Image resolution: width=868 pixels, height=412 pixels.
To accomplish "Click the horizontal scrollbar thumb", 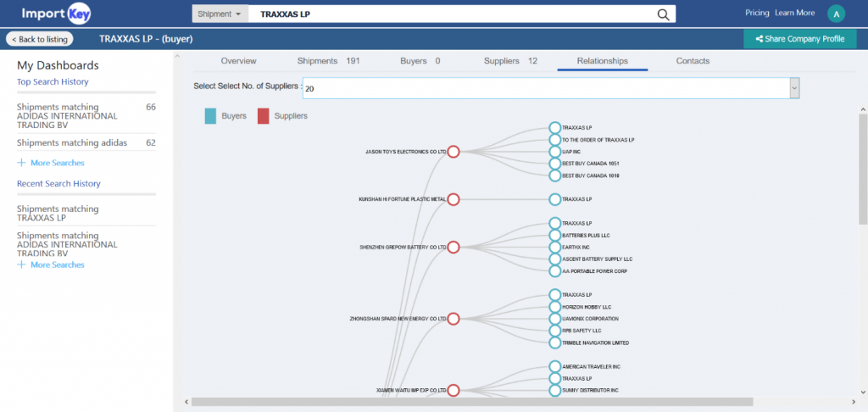I will (472, 402).
